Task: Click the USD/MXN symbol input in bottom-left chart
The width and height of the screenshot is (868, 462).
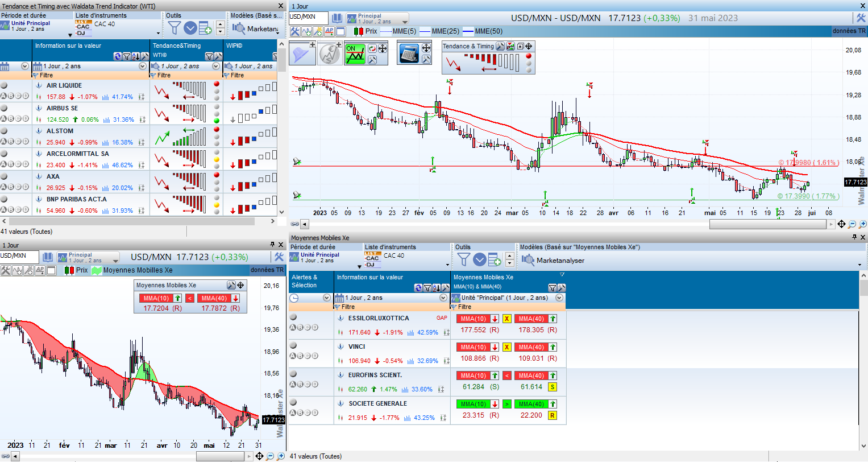Action: coord(19,257)
